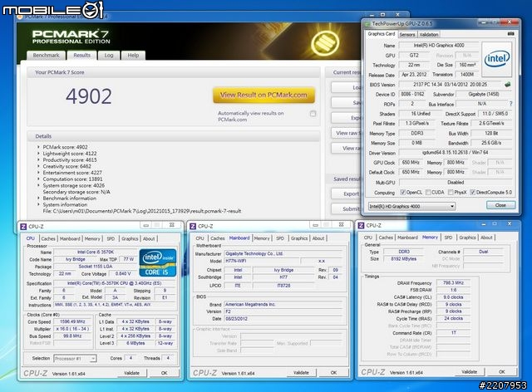This screenshot has width=532, height=392.
Task: Open the About tab in the CPU-Z CPU window
Action: point(149,238)
